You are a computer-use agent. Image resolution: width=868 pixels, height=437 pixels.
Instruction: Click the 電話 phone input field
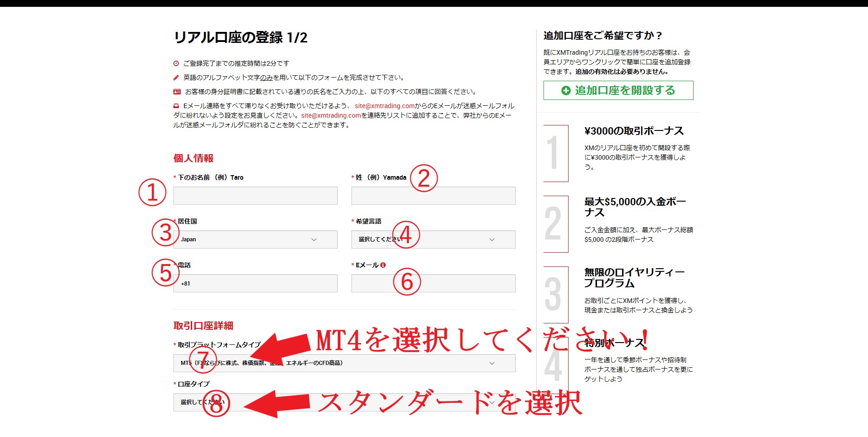click(255, 283)
